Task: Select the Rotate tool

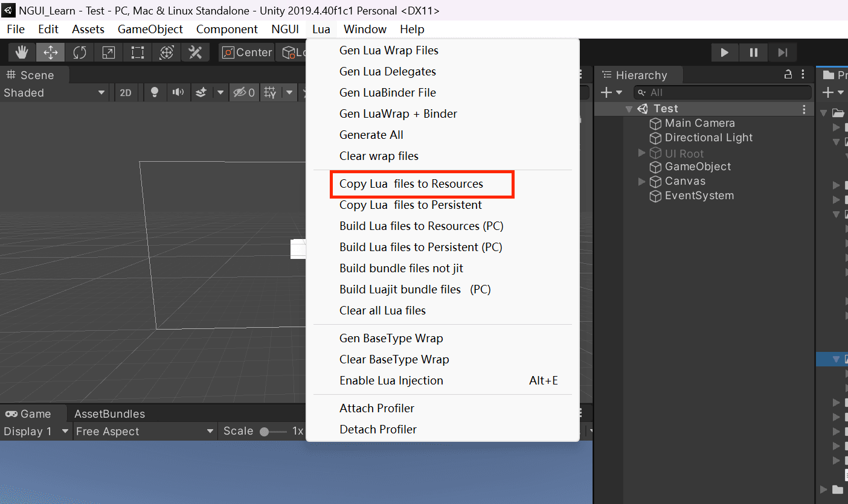Action: point(80,53)
